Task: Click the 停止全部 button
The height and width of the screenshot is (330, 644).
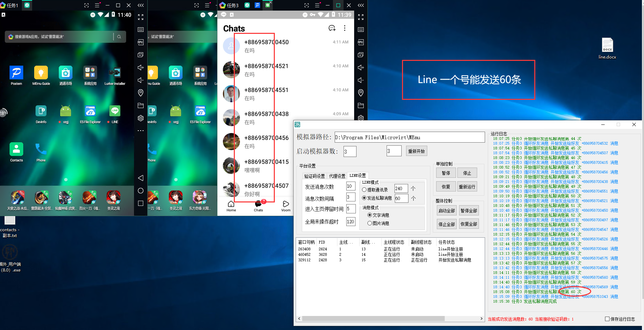Action: 447,224
